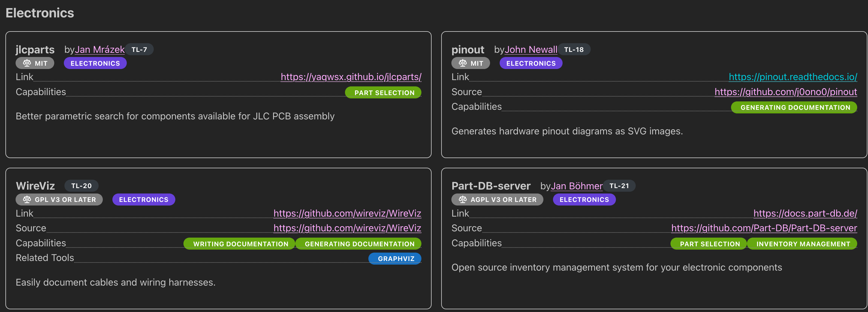Open the Part-DB documentation link docs.part-db.de

click(x=806, y=214)
